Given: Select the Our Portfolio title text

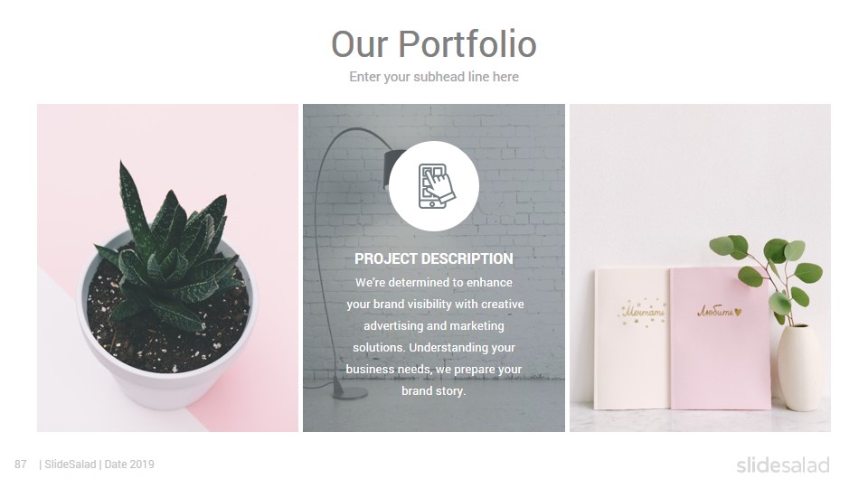Looking at the screenshot, I should click(434, 43).
